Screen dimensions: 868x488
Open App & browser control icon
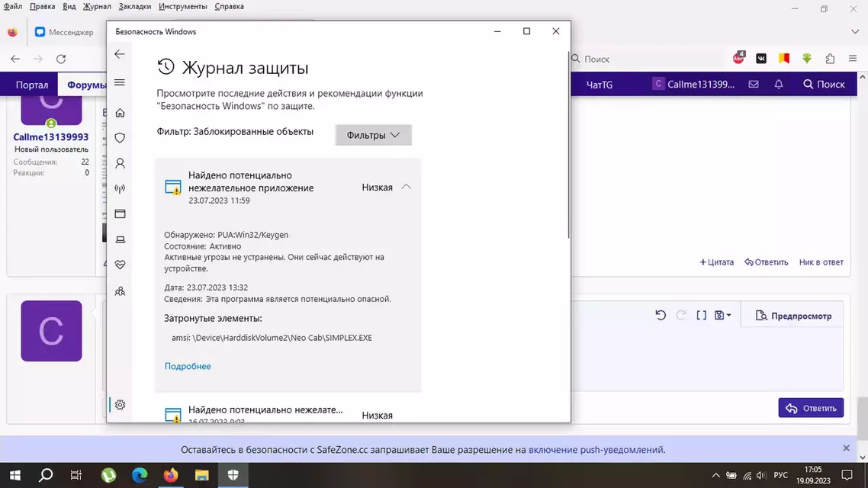click(x=120, y=214)
